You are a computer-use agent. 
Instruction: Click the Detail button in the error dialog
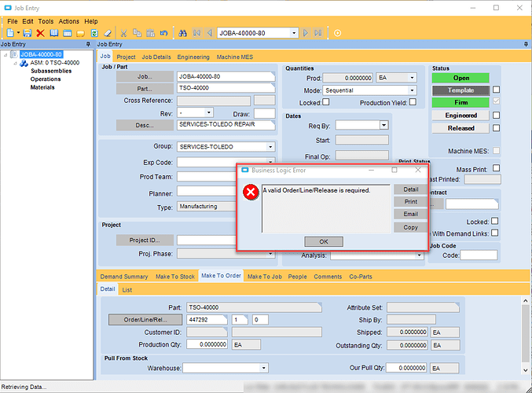click(411, 189)
